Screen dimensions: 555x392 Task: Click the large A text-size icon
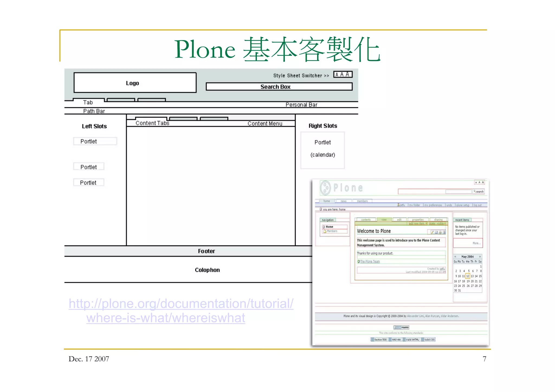pyautogui.click(x=483, y=182)
